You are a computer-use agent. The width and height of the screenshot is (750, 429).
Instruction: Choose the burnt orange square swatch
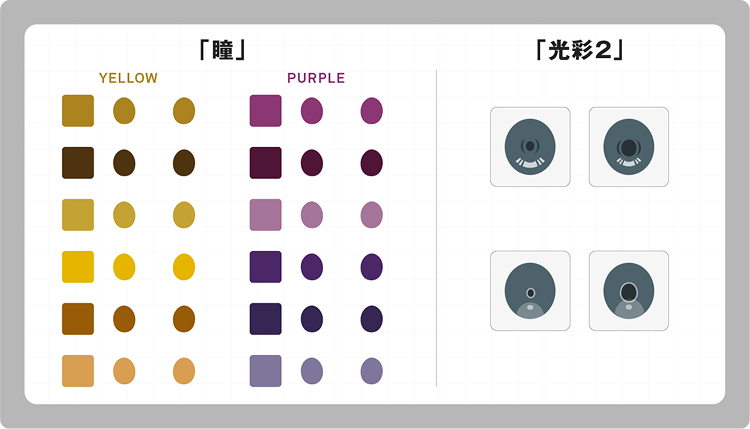pyautogui.click(x=78, y=319)
